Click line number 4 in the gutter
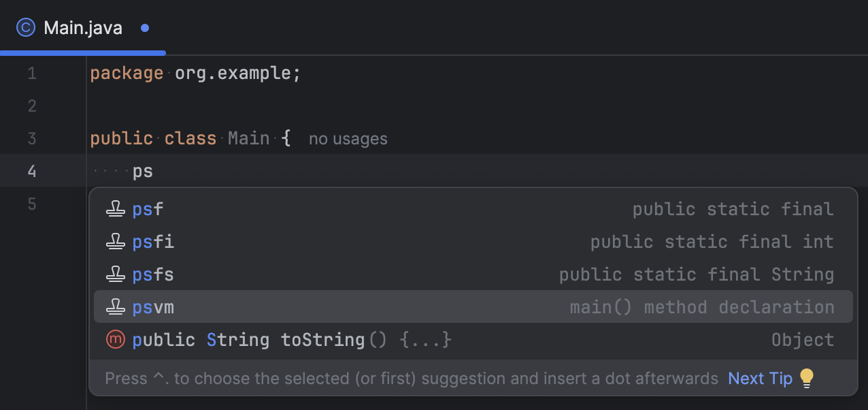 click(31, 171)
